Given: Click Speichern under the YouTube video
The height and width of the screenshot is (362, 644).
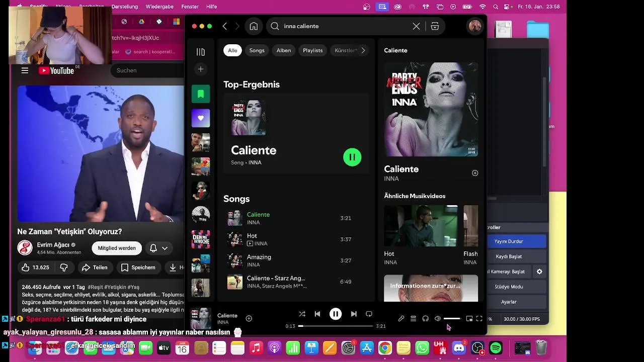Looking at the screenshot, I should click(138, 267).
